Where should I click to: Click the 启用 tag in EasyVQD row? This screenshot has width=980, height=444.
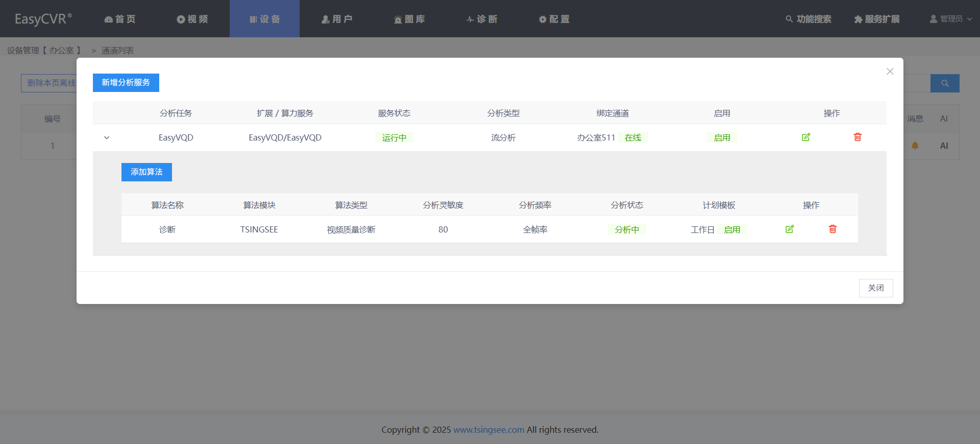click(722, 137)
